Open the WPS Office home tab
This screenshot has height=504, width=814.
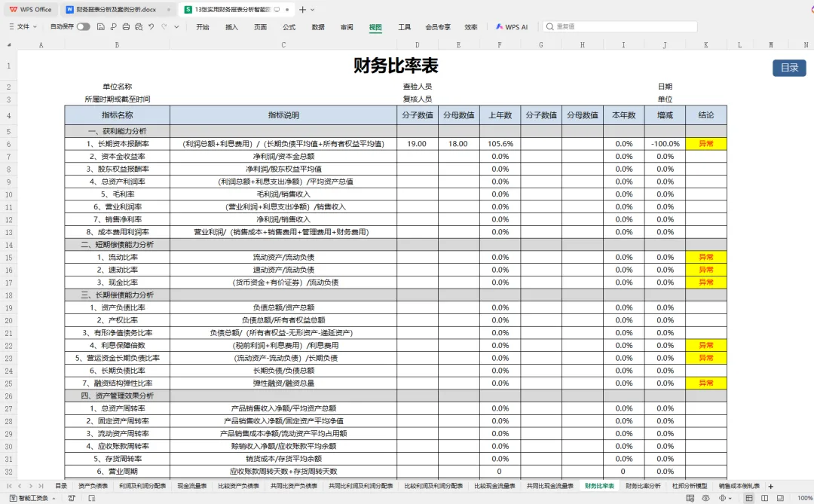[x=30, y=9]
